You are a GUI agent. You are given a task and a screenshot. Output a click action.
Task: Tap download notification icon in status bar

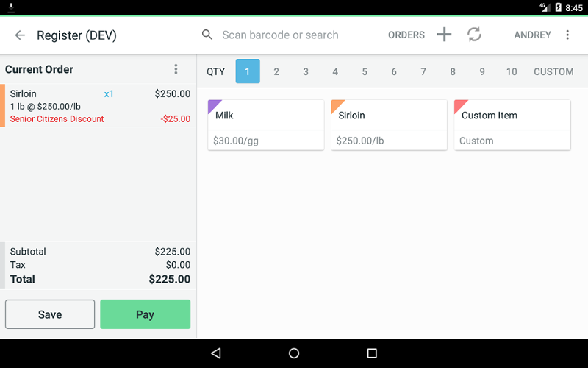coord(11,7)
